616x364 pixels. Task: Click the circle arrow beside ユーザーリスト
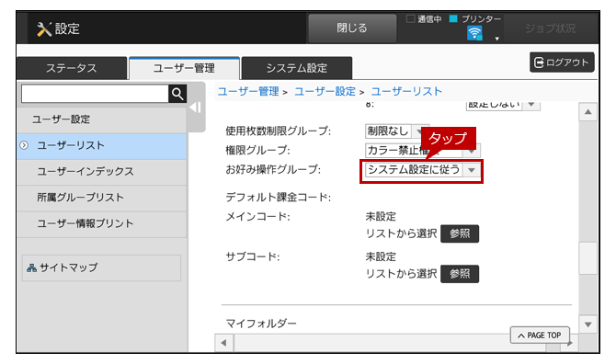(24, 145)
